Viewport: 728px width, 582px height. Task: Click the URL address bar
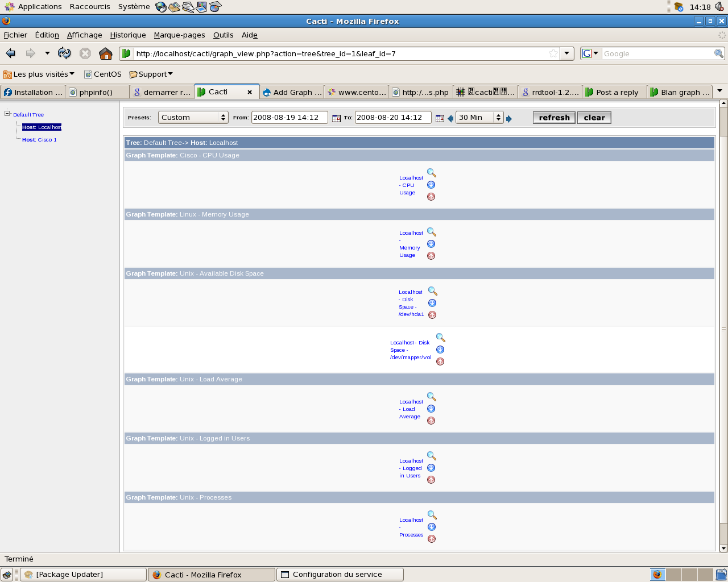tap(341, 53)
